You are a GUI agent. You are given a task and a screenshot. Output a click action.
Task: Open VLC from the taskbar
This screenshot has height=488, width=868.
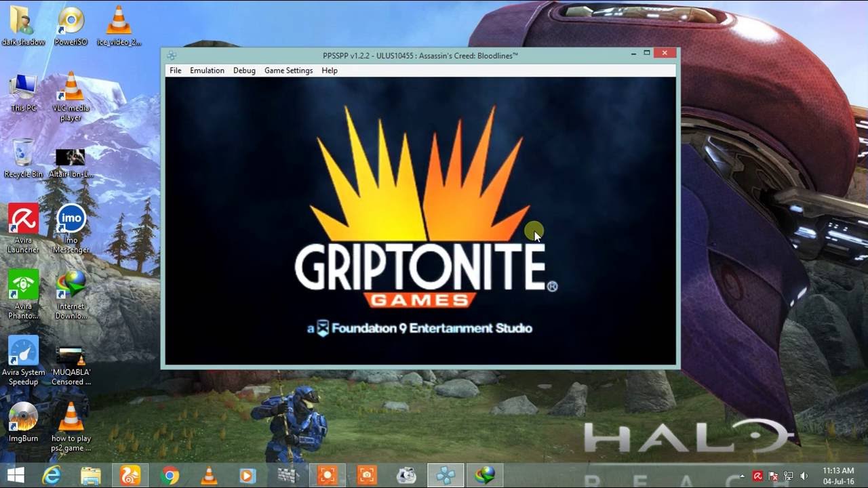tap(210, 476)
